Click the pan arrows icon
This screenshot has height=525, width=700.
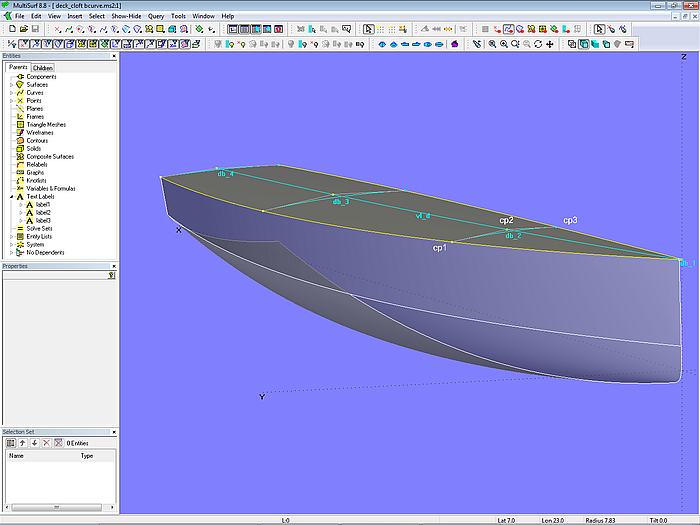click(550, 44)
